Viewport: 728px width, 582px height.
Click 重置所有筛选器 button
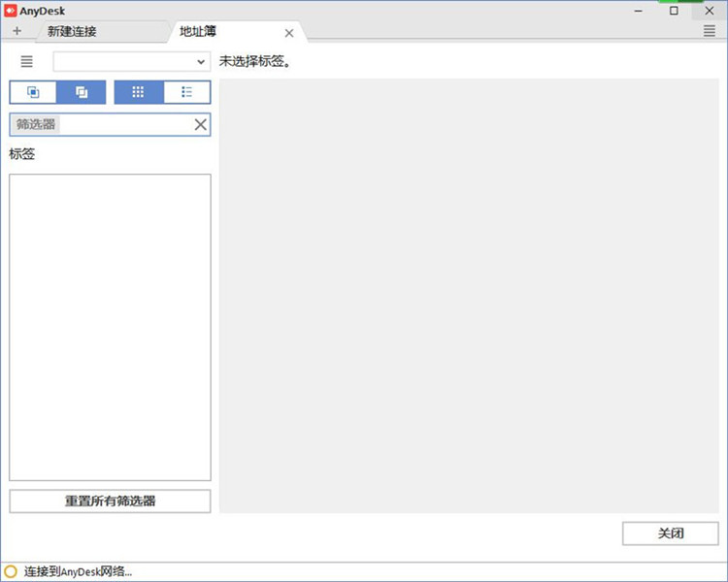click(x=110, y=501)
